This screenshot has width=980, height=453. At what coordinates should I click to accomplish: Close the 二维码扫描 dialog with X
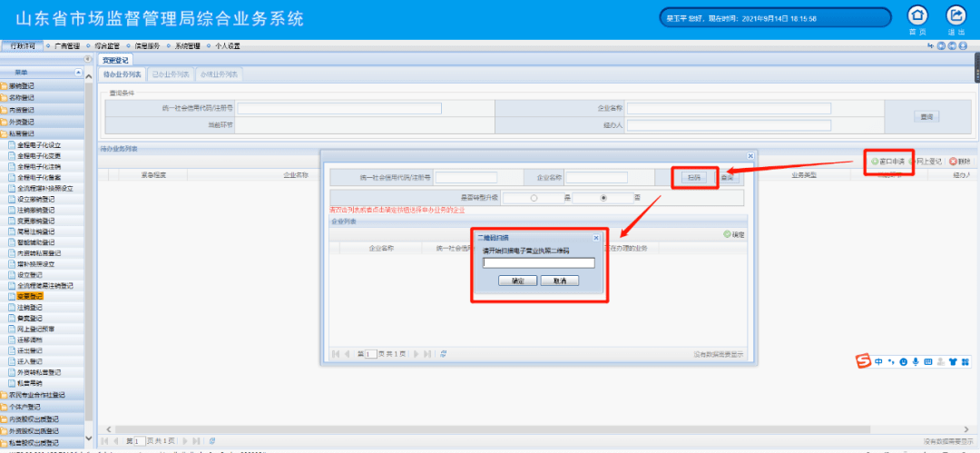point(596,237)
